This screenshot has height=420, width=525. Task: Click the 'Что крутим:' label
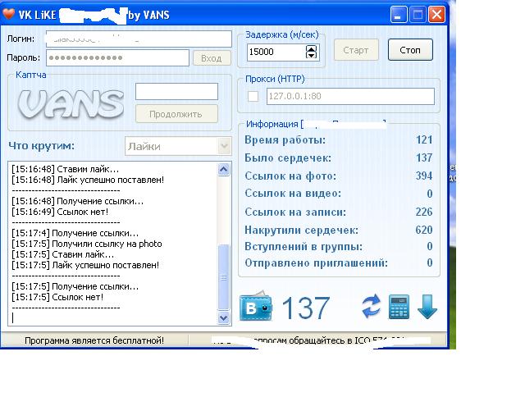pyautogui.click(x=42, y=146)
